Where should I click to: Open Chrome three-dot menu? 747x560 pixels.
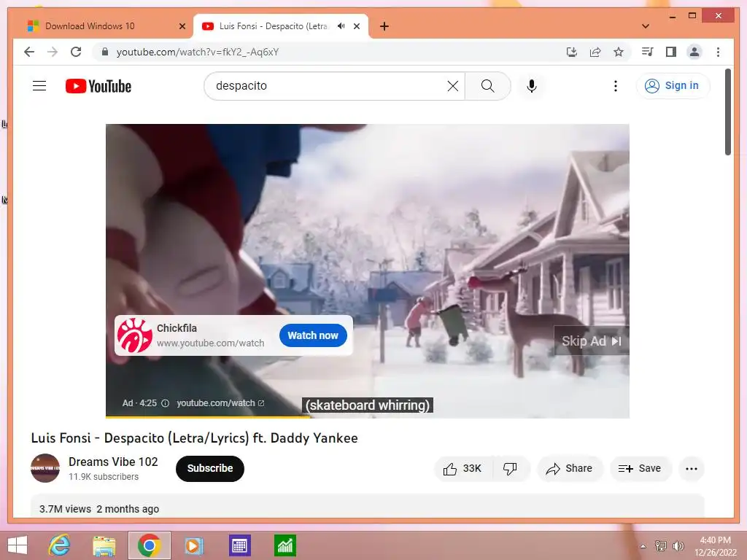pos(718,52)
